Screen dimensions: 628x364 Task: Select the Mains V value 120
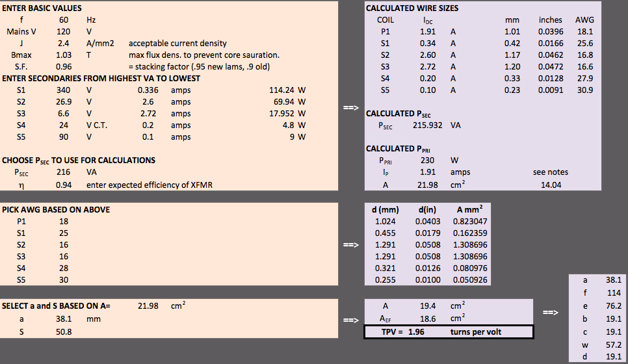[64, 32]
